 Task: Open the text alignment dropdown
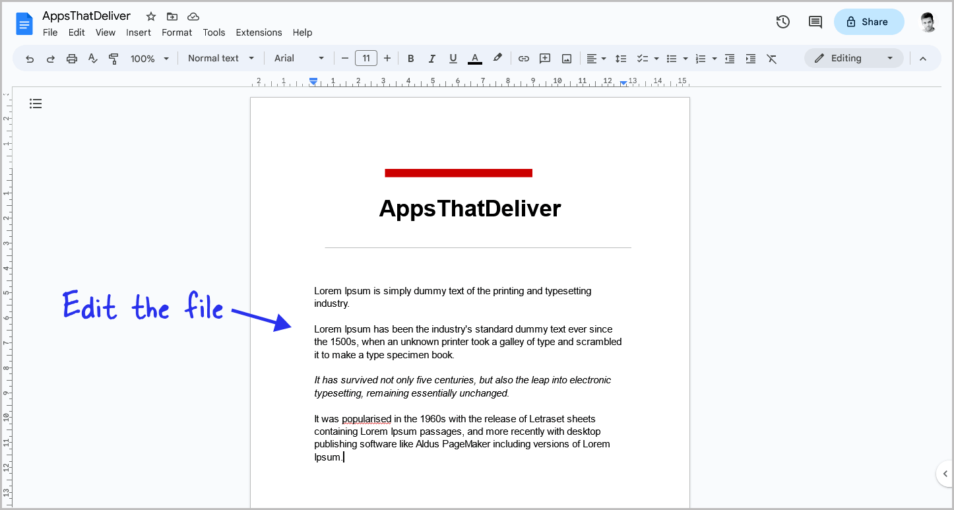[x=596, y=59]
